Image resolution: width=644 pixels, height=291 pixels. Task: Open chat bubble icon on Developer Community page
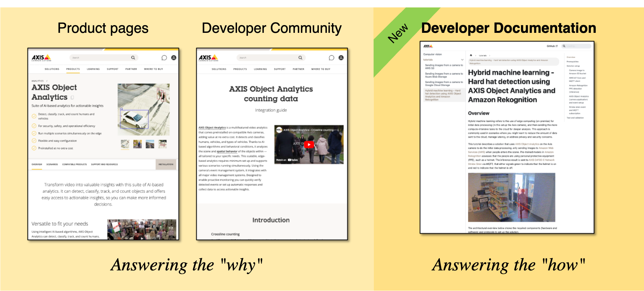(x=331, y=58)
